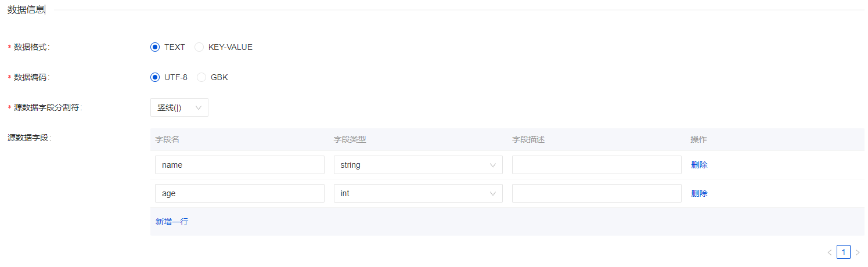Click the chevron arrow in string type selector
868x267 pixels.
pyautogui.click(x=494, y=165)
